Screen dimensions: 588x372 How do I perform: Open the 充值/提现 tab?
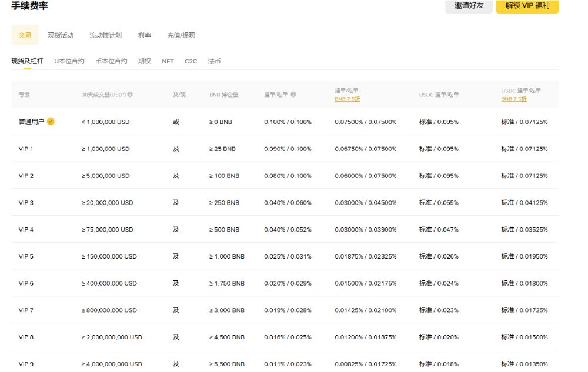tap(182, 35)
